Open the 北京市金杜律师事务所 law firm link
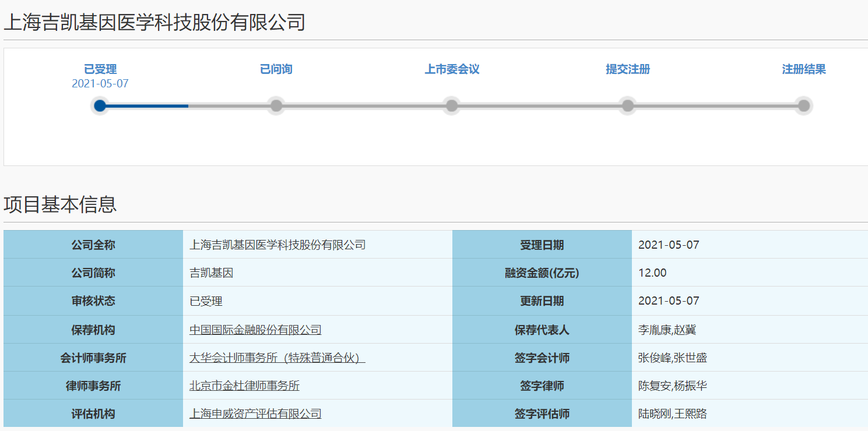 click(244, 386)
